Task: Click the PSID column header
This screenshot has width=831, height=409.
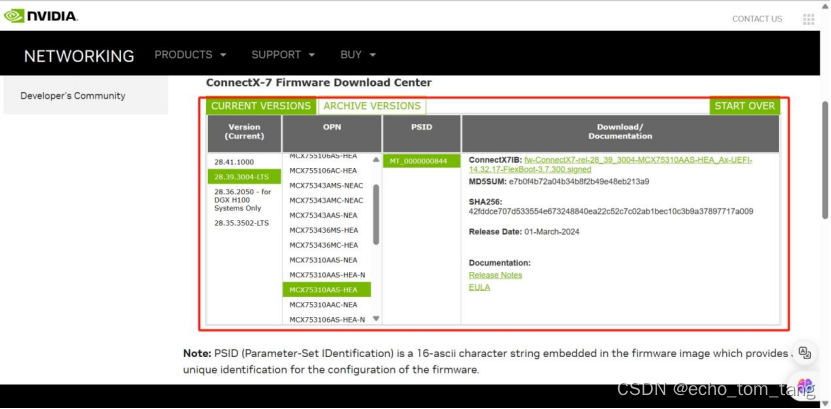Action: click(x=422, y=134)
